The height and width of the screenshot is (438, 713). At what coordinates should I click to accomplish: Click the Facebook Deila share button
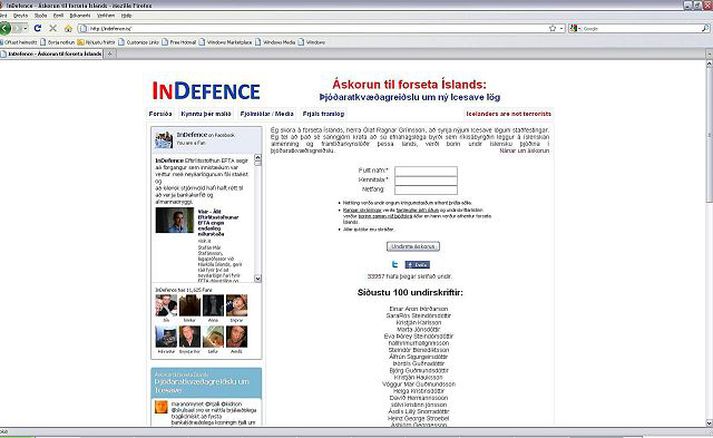pos(417,265)
